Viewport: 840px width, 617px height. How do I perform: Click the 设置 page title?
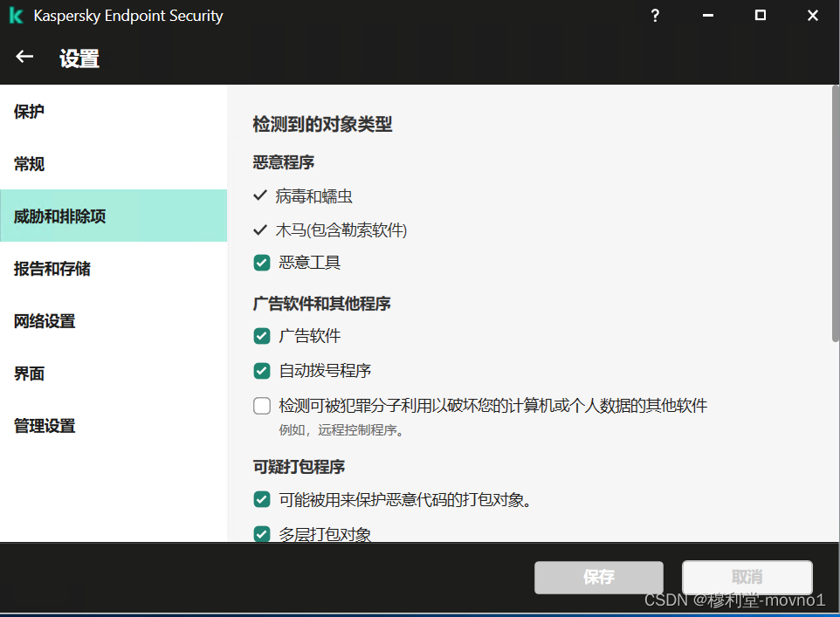click(x=79, y=58)
